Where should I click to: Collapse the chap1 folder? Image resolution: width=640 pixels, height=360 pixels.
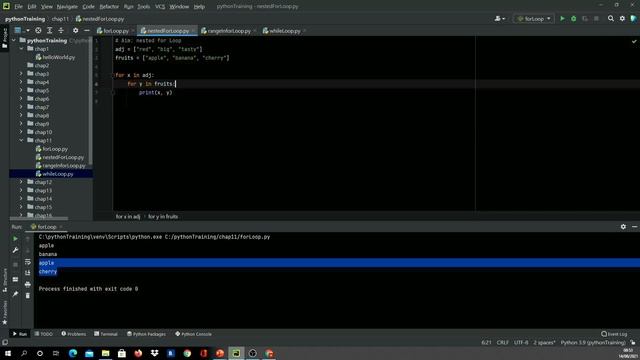pos(21,49)
